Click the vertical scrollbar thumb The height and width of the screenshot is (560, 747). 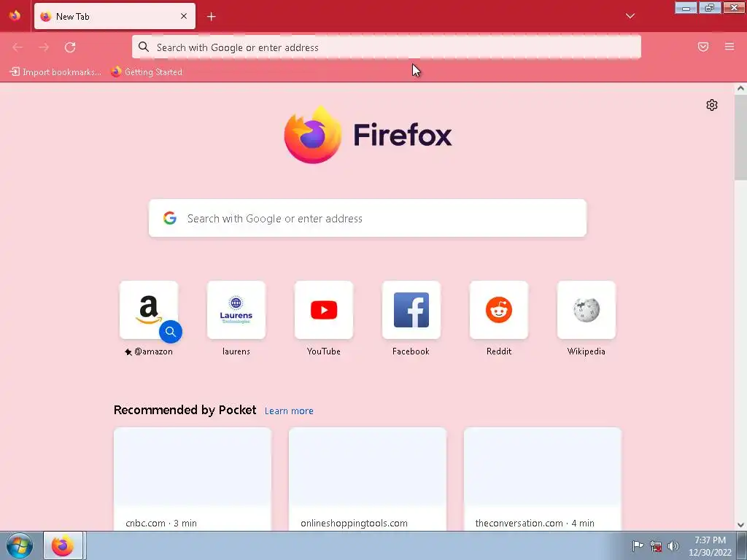741,137
